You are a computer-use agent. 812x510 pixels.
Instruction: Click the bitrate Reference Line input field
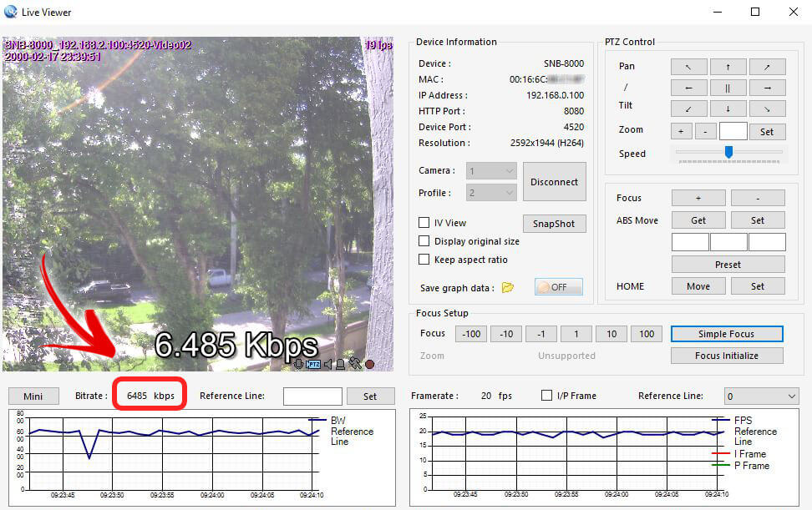point(312,396)
